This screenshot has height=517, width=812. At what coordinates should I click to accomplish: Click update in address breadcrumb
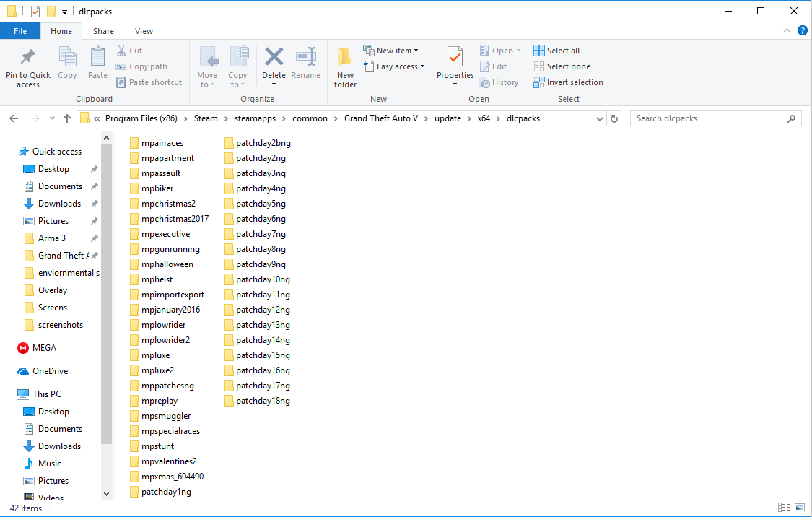click(448, 118)
